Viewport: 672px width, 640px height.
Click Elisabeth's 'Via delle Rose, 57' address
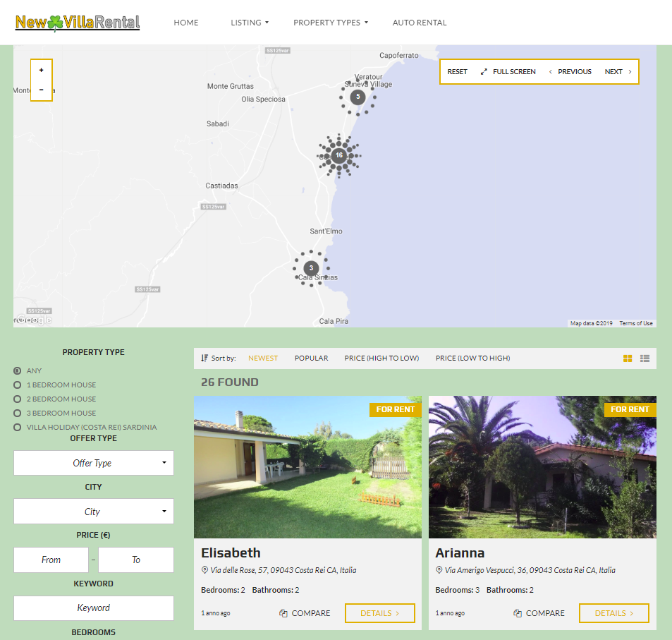click(x=283, y=570)
